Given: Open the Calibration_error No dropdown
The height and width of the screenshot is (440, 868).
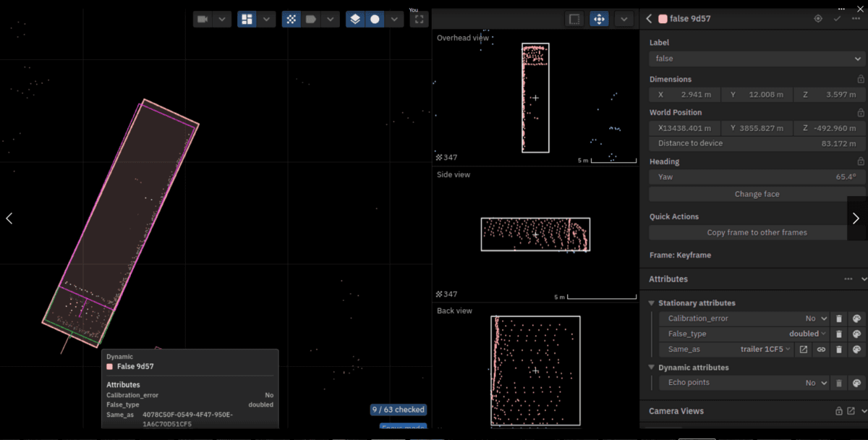Looking at the screenshot, I should (x=817, y=318).
